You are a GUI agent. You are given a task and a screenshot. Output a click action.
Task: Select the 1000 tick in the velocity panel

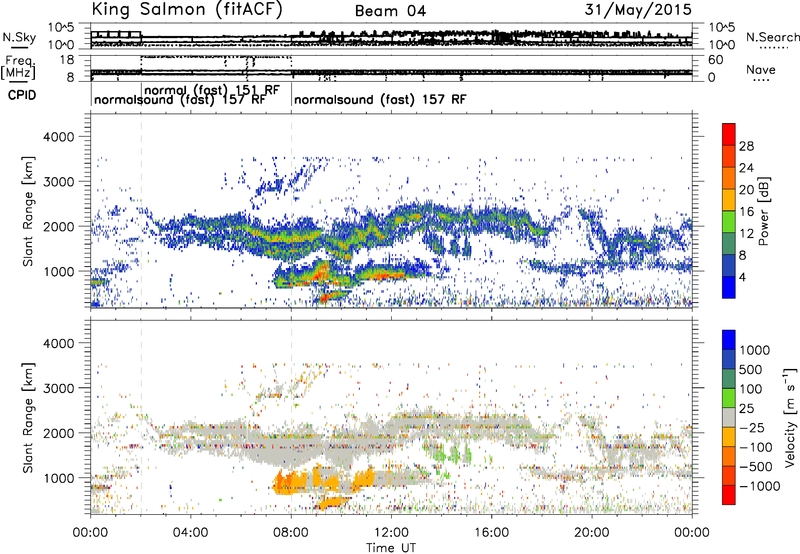pyautogui.click(x=58, y=478)
